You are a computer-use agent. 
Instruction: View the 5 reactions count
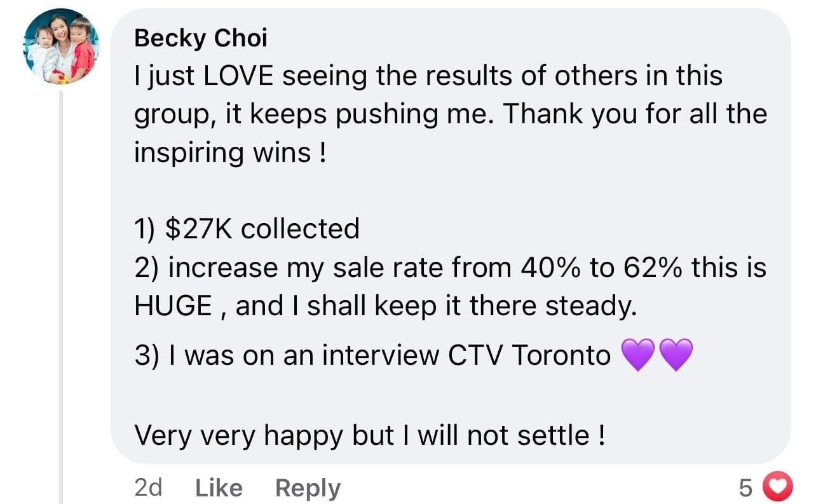point(746,488)
